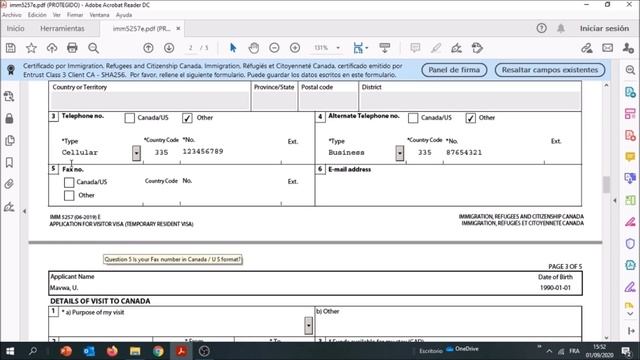
Task: Click the vertical document scrollbar thumb
Action: click(x=606, y=184)
